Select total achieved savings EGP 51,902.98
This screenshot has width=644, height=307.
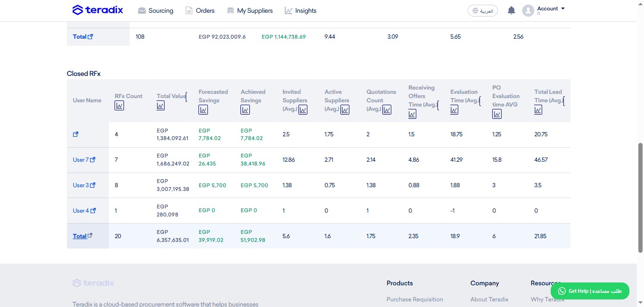tap(253, 236)
